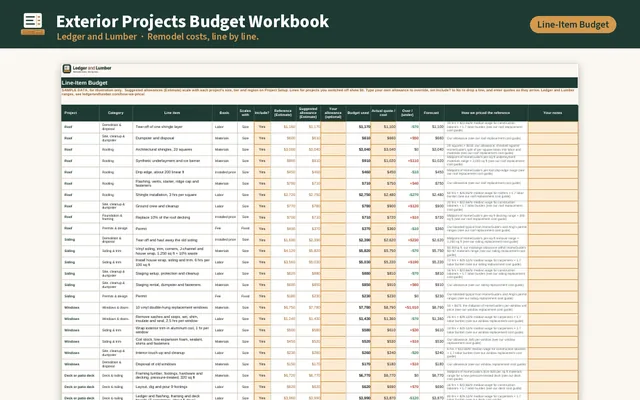Click Basis 'Fee' in the Siding Permit row

[x=224, y=296]
